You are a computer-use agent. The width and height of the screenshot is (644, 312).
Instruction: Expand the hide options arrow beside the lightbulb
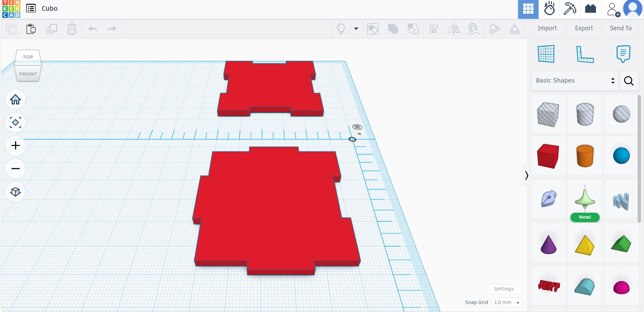click(x=356, y=29)
